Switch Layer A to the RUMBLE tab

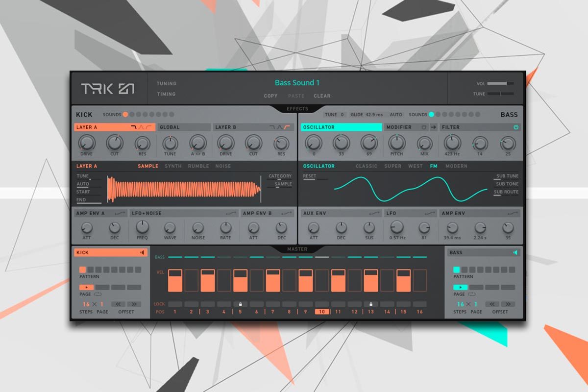(198, 166)
